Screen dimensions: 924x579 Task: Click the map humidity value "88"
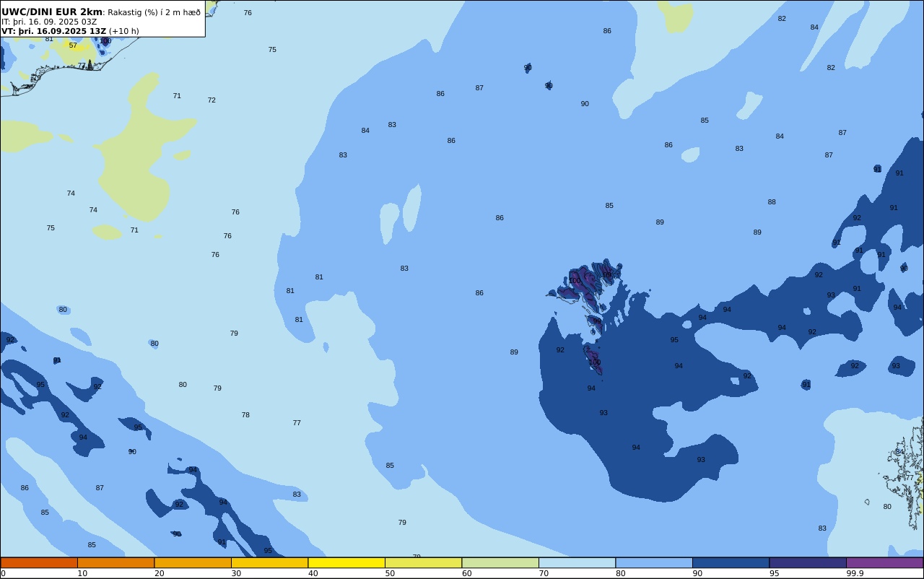772,202
